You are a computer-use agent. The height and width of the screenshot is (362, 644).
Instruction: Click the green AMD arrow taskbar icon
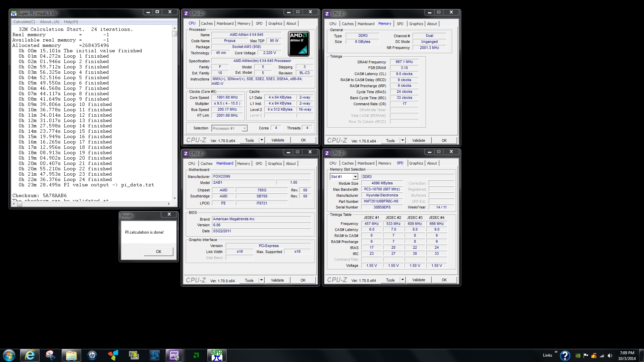(196, 355)
